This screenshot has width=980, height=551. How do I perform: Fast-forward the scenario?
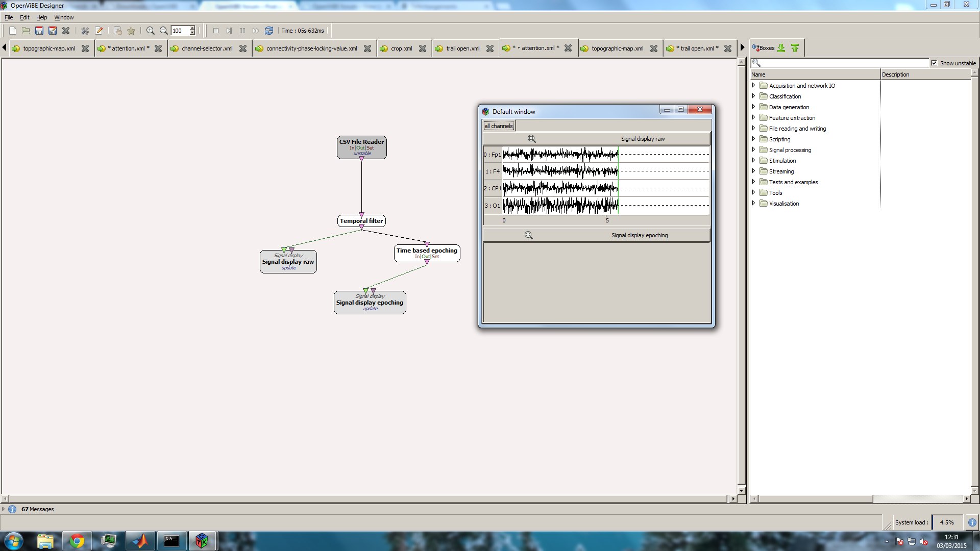(256, 31)
